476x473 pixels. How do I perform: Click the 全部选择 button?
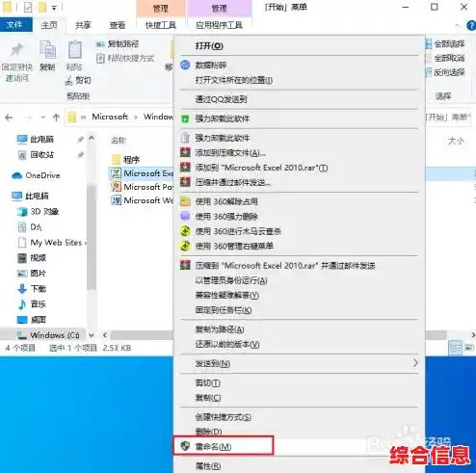tap(446, 44)
